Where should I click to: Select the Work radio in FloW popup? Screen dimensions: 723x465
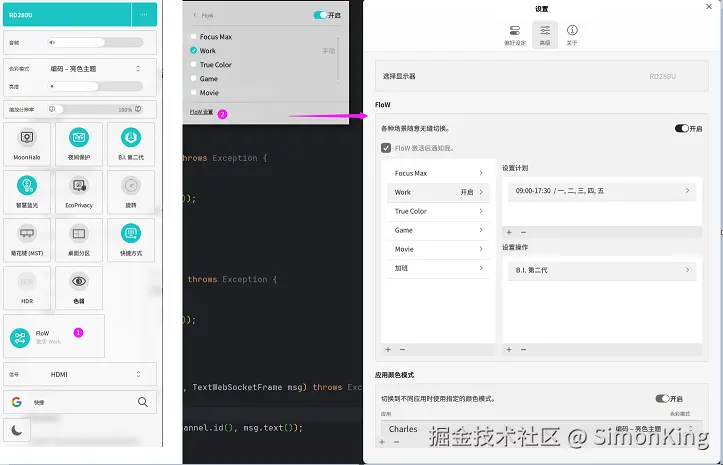click(x=194, y=50)
